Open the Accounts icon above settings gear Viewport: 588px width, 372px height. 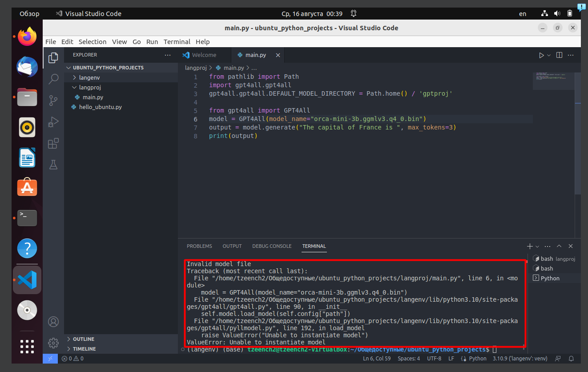[53, 321]
